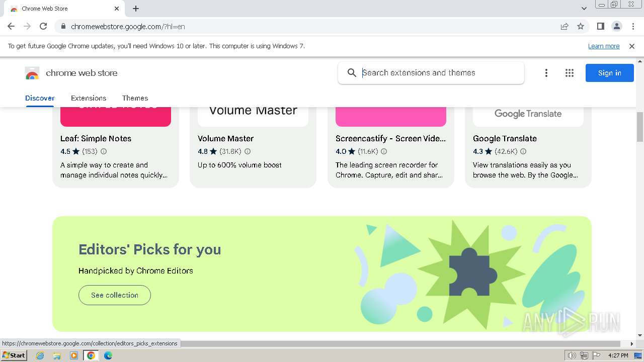644x362 pixels.
Task: Go forward with the browser forward arrow
Action: 27,26
